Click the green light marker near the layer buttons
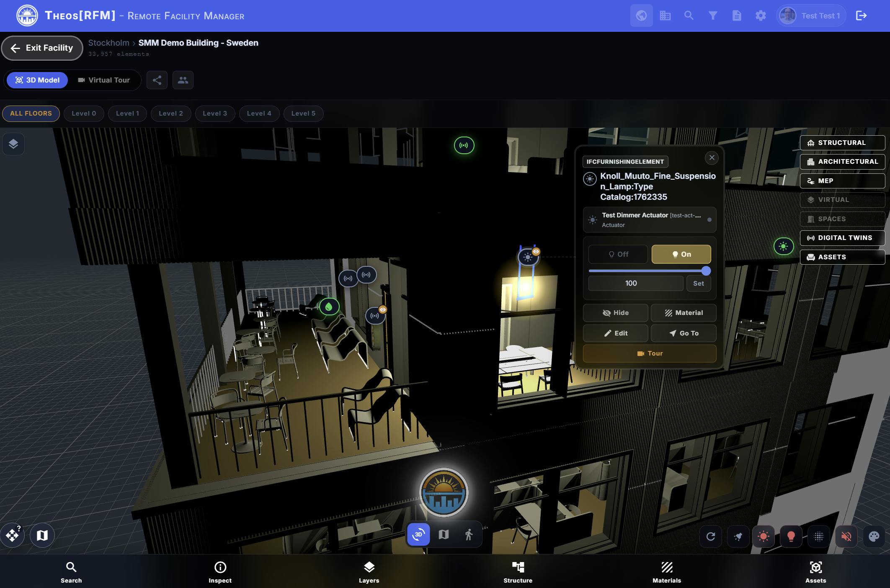890x588 pixels. click(x=783, y=247)
